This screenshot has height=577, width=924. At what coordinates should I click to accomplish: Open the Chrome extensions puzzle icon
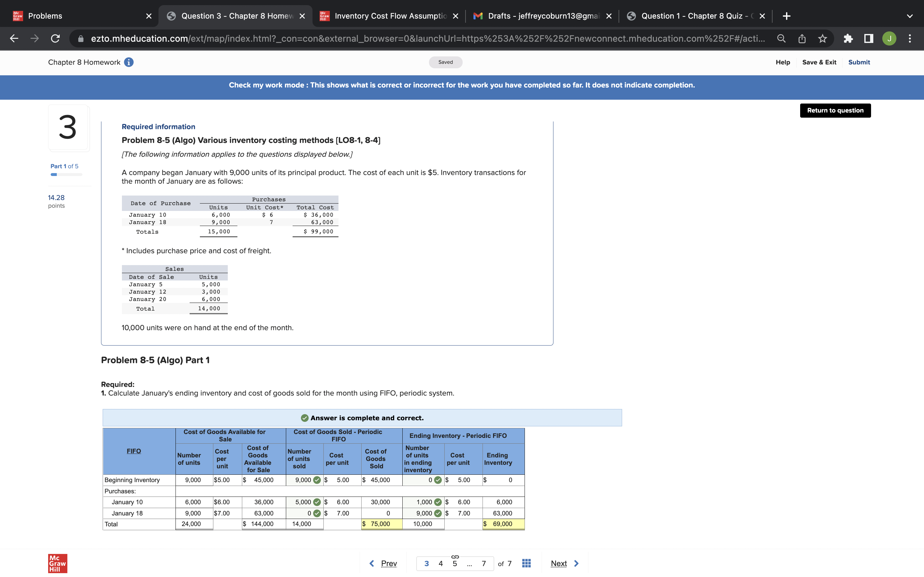point(848,38)
